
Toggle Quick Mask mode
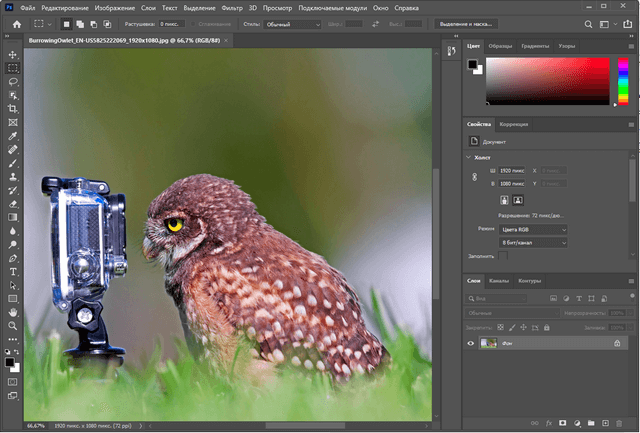point(13,382)
